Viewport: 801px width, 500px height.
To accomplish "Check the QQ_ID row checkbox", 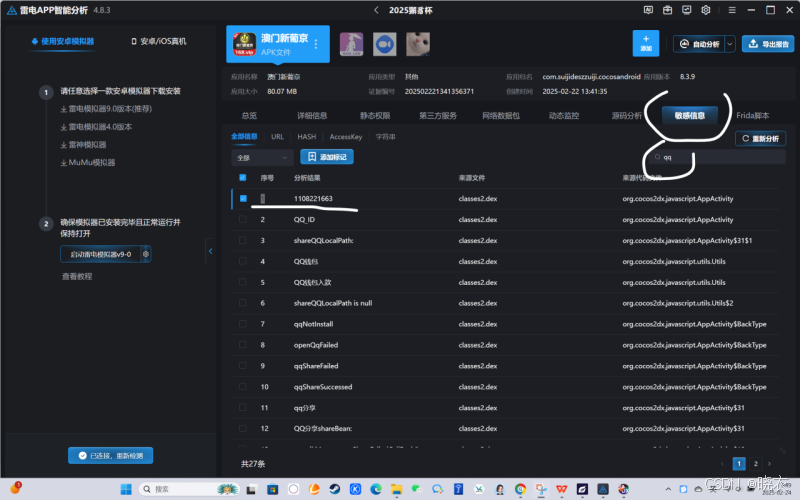I will (x=243, y=219).
